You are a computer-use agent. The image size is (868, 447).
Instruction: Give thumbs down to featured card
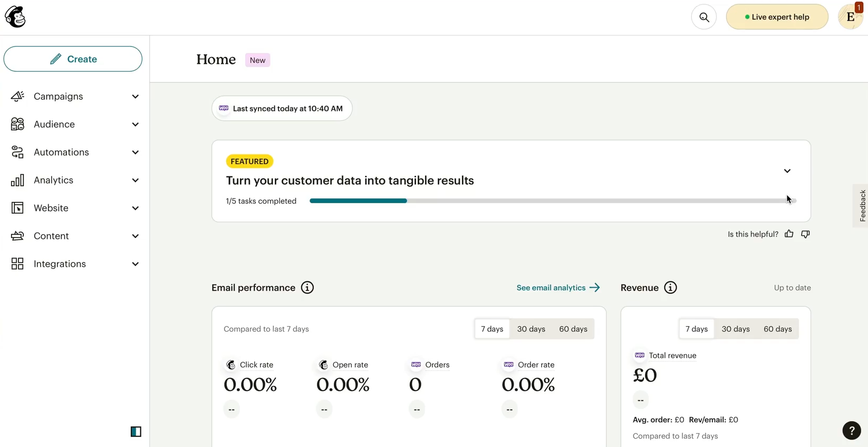[805, 234]
